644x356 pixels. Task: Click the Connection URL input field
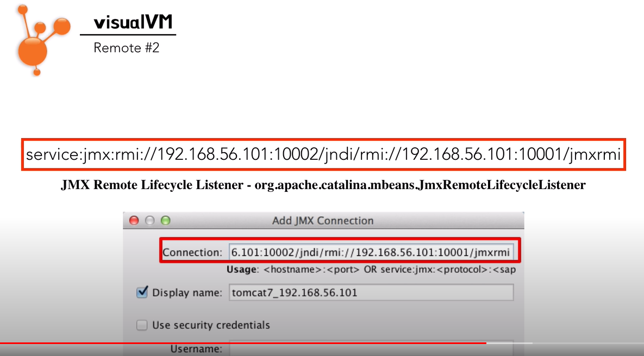(x=371, y=252)
